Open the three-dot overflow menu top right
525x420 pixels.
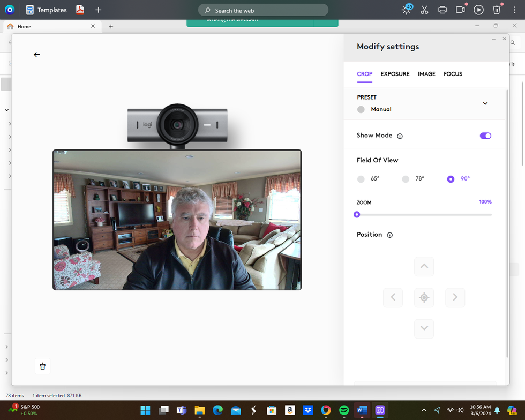(x=514, y=9)
